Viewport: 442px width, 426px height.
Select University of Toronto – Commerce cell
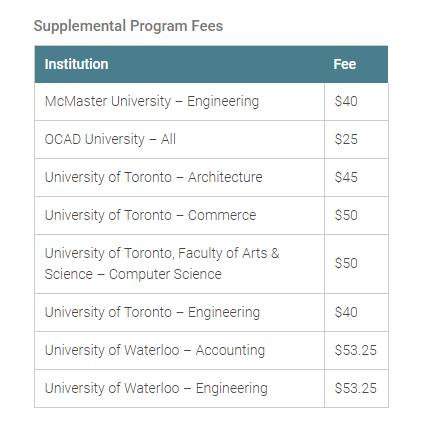pyautogui.click(x=179, y=215)
